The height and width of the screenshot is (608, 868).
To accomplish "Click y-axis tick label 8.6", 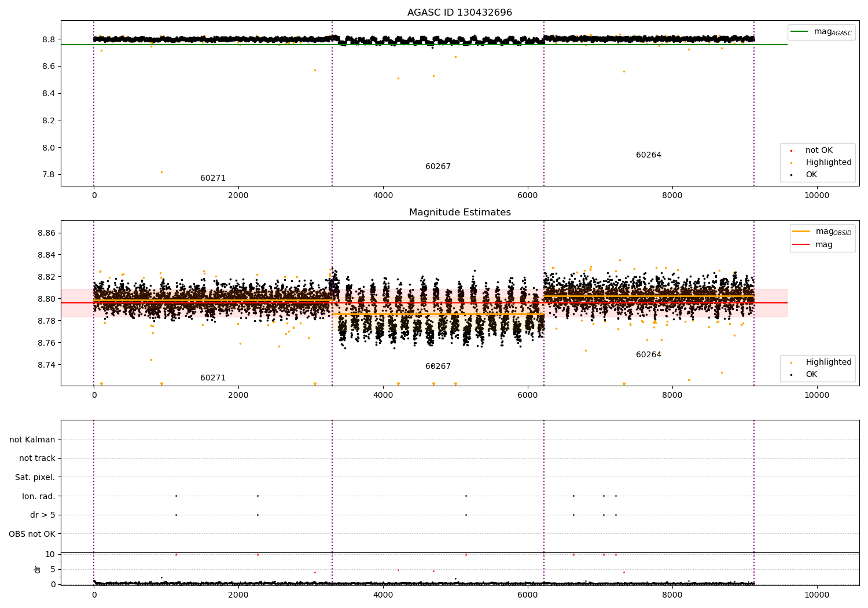I will (x=49, y=67).
